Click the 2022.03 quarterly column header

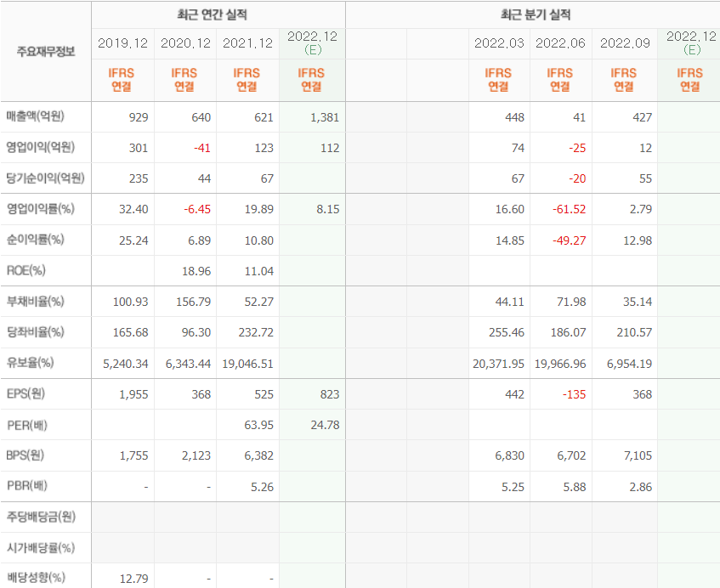tap(499, 43)
